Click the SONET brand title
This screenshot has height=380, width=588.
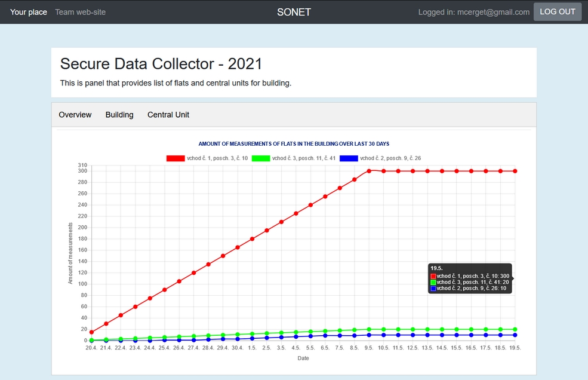[294, 12]
